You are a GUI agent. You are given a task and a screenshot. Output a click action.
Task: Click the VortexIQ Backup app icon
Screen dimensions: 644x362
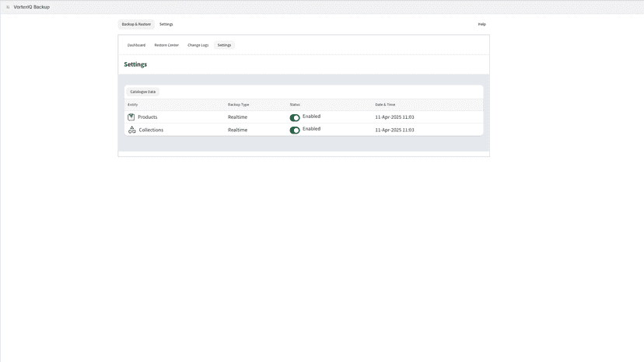pos(8,7)
